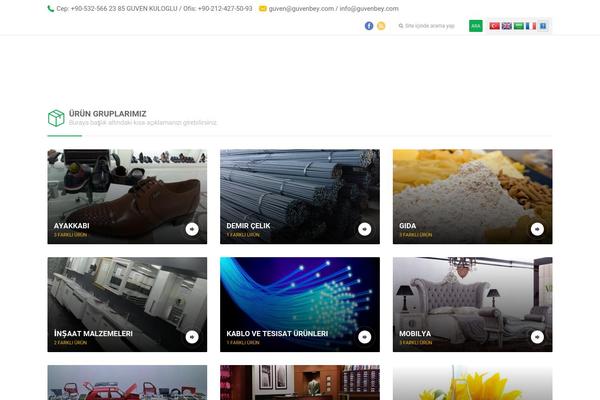Click the product count text under GIDA
This screenshot has height=400, width=600.
(x=416, y=235)
